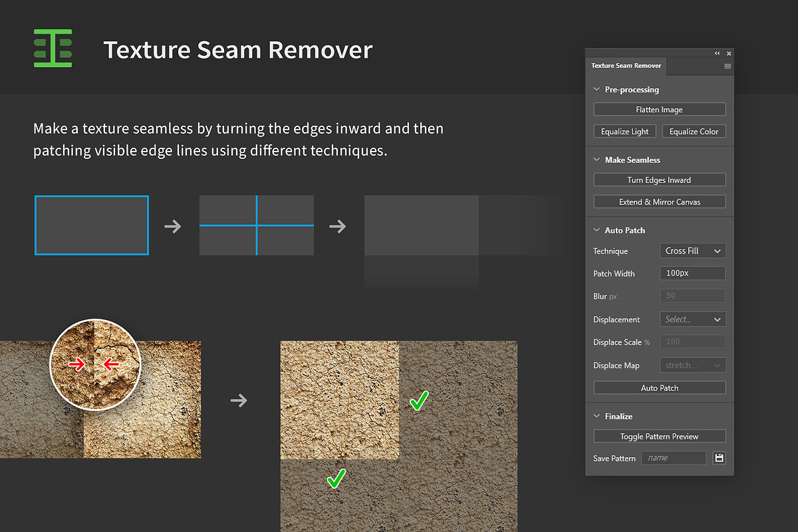
Task: Click Toggle Pattern Preview
Action: tap(659, 436)
